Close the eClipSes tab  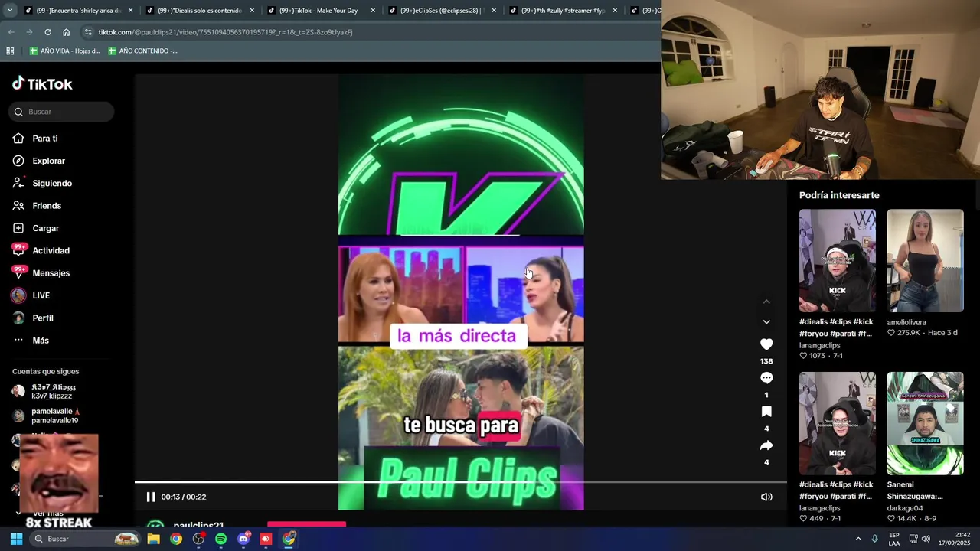point(494,11)
